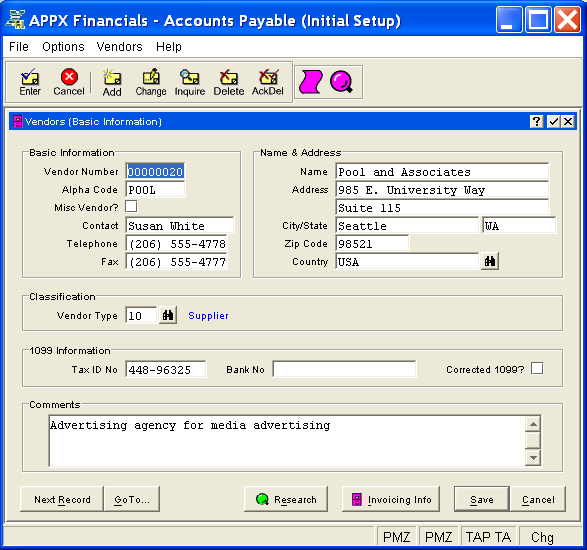This screenshot has height=550, width=587.
Task: Minimize the APPX Financials window
Action: pos(509,19)
